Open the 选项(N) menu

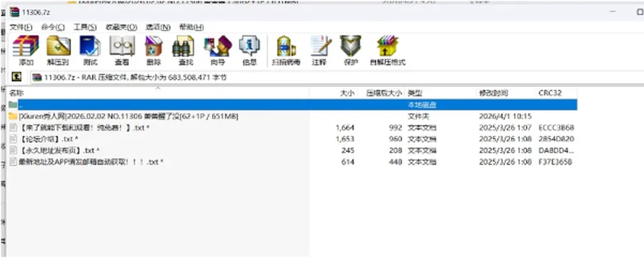pos(158,27)
